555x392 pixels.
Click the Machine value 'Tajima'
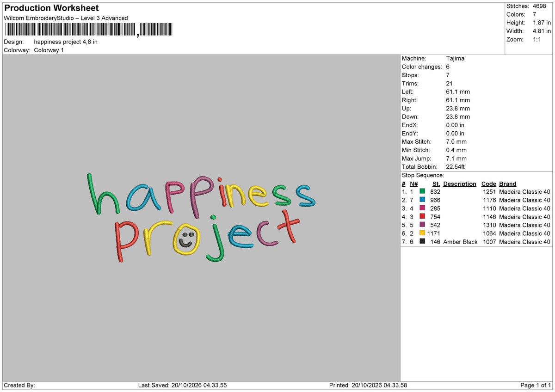[x=455, y=58]
